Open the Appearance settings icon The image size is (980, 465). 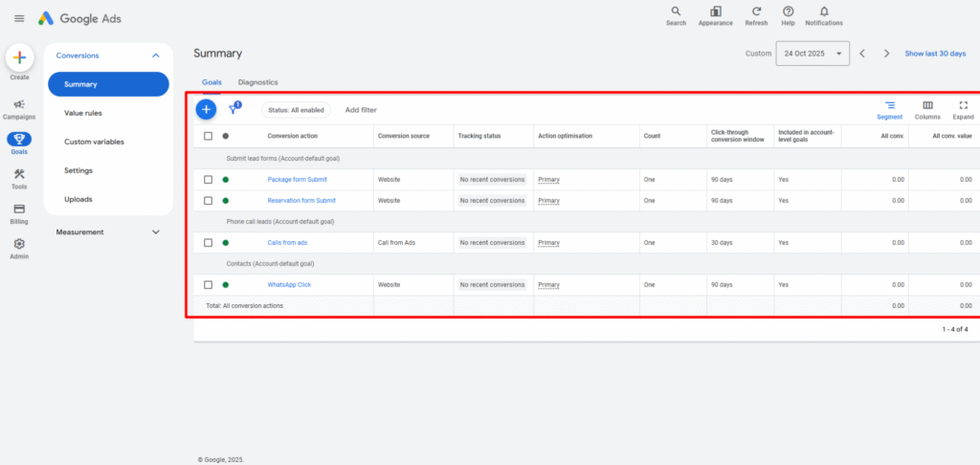tap(715, 11)
